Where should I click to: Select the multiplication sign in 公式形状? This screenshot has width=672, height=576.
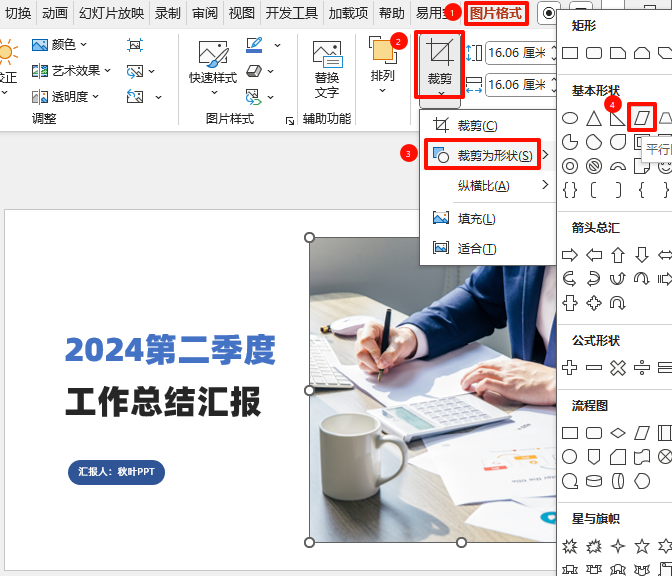618,368
